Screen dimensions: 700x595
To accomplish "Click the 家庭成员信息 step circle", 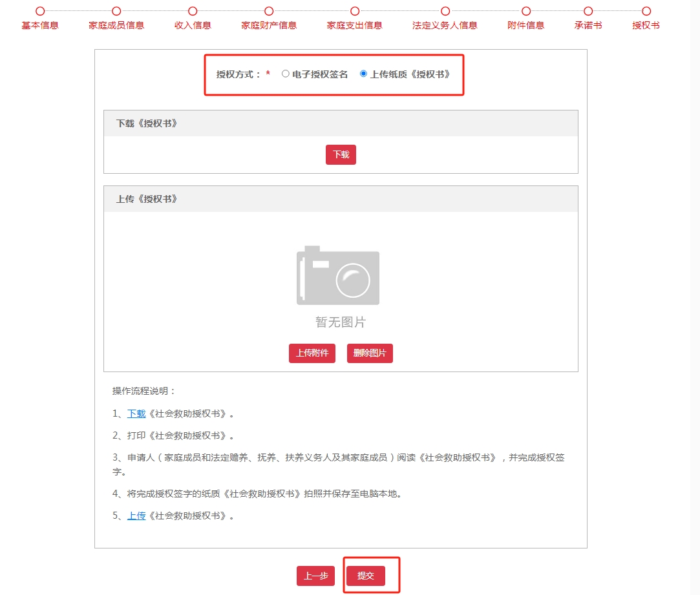I will pos(116,10).
